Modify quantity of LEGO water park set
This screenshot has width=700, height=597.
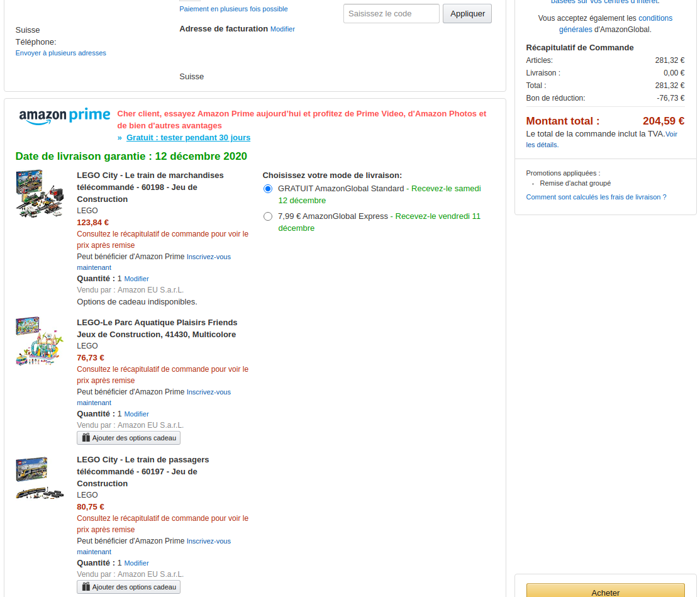[136, 414]
